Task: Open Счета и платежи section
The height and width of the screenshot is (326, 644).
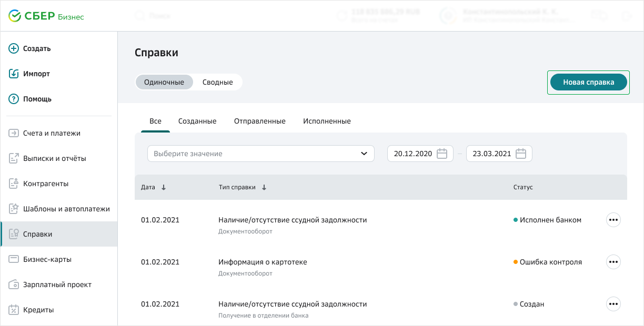Action: (52, 133)
